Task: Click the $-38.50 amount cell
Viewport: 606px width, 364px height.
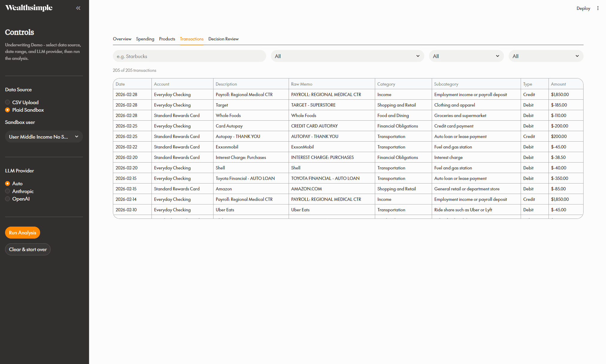Action: [566, 157]
